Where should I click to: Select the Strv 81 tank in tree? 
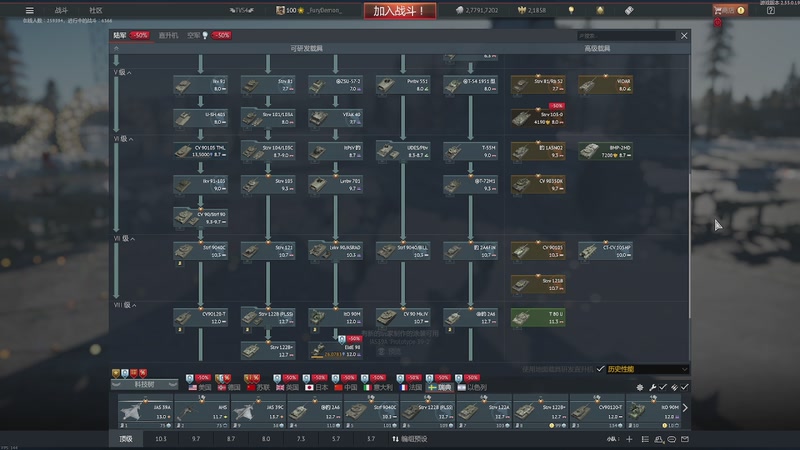point(268,85)
